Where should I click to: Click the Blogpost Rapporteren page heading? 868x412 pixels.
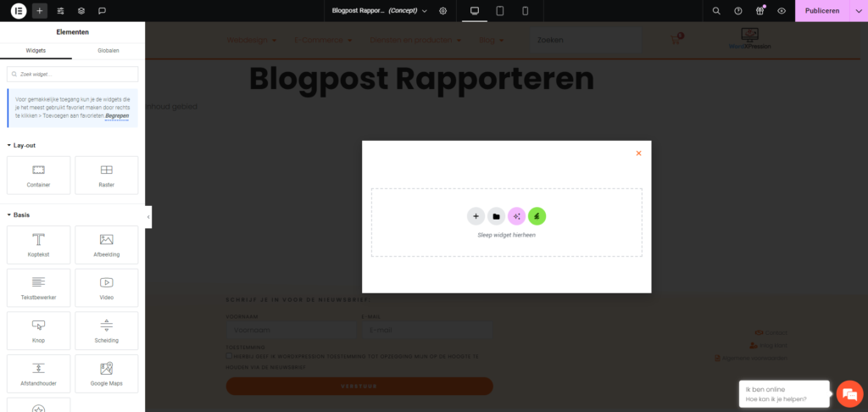pos(421,79)
